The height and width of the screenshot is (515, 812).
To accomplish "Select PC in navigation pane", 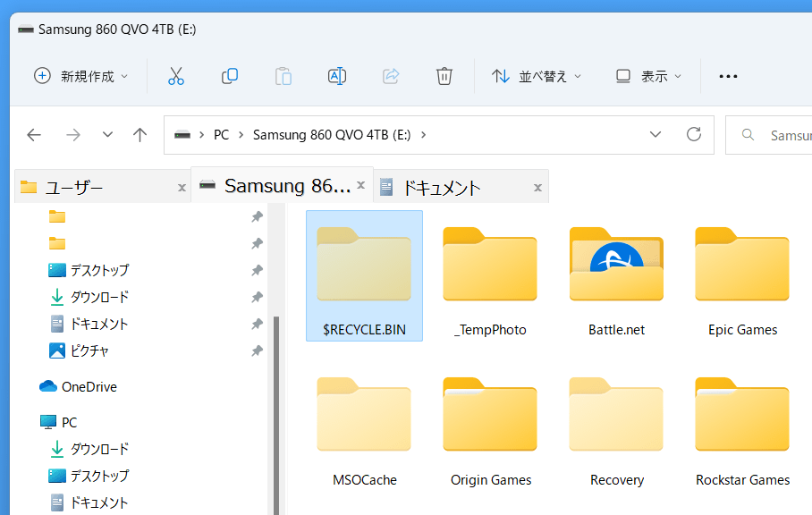I will 58,422.
